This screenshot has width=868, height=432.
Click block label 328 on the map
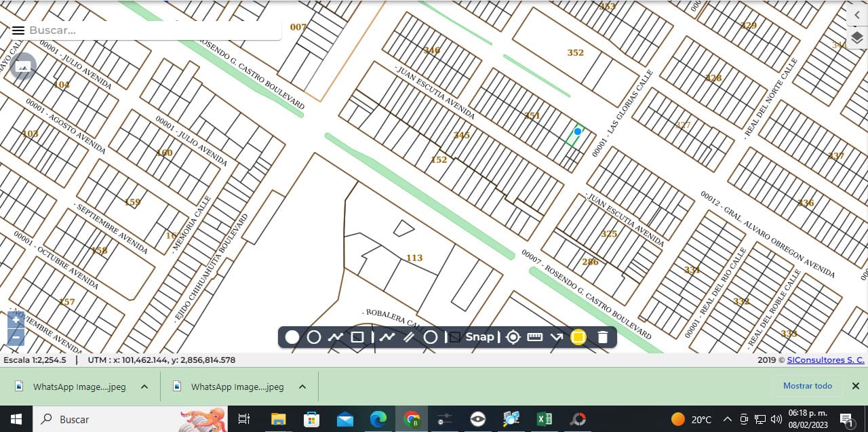point(713,78)
